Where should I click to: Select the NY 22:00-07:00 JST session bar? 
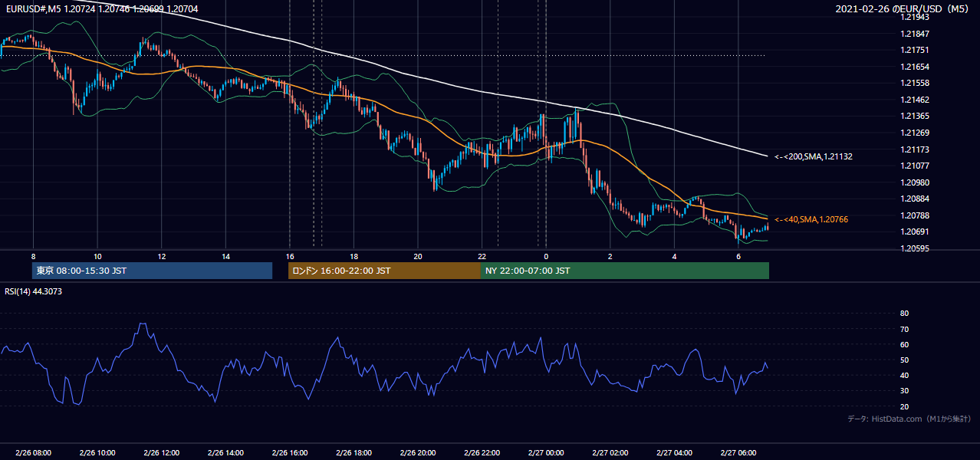coord(625,271)
